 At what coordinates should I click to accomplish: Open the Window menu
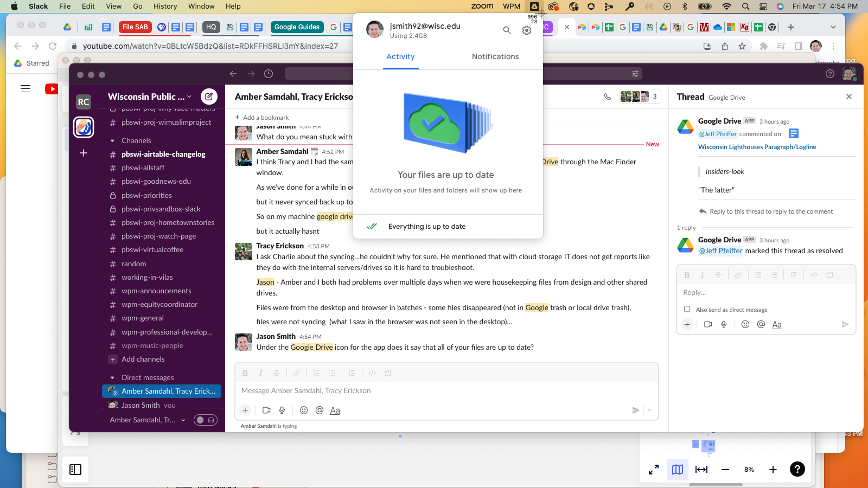click(x=201, y=7)
